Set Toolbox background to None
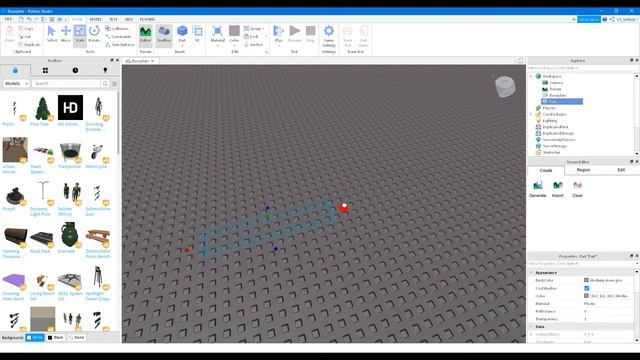This screenshot has height=360, width=640. (x=77, y=338)
